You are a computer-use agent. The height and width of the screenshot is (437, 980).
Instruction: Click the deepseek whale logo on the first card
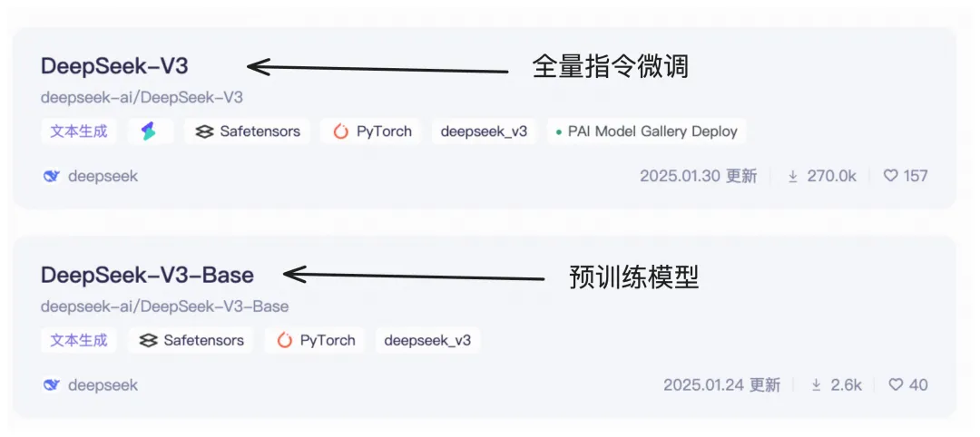[x=51, y=177]
